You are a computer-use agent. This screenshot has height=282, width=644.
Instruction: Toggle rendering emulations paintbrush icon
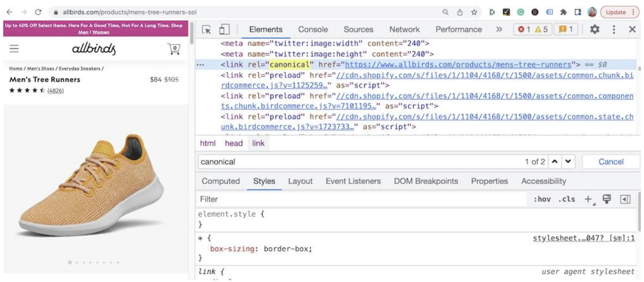tap(607, 199)
